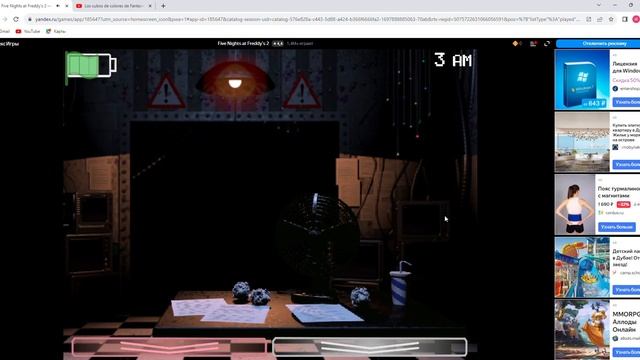Click the 843 ₽ price on Windows ad
The image size is (640, 360).
click(x=594, y=104)
